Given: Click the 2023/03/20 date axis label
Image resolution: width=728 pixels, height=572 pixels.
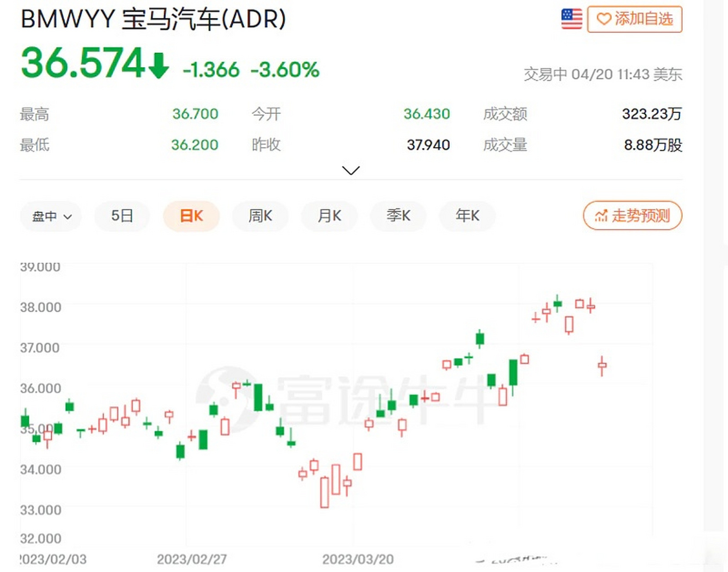Looking at the screenshot, I should click(358, 559).
